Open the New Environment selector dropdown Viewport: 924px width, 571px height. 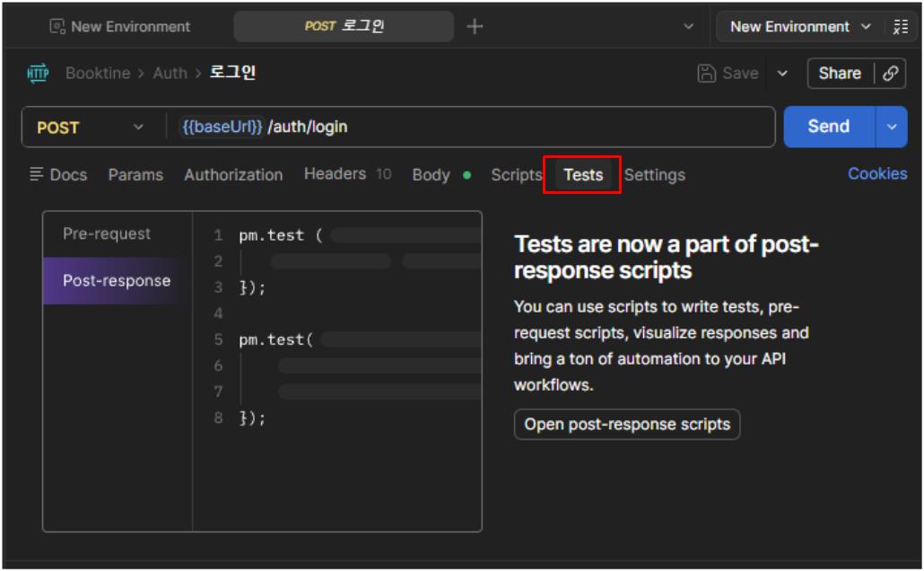[799, 27]
